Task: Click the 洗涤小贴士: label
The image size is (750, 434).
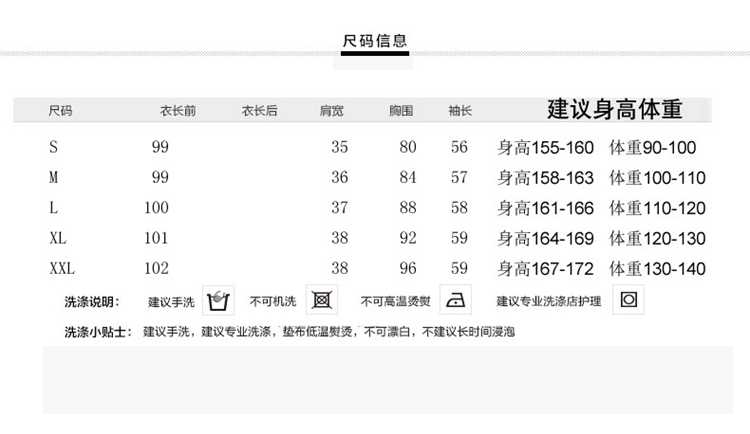Action: tap(98, 332)
